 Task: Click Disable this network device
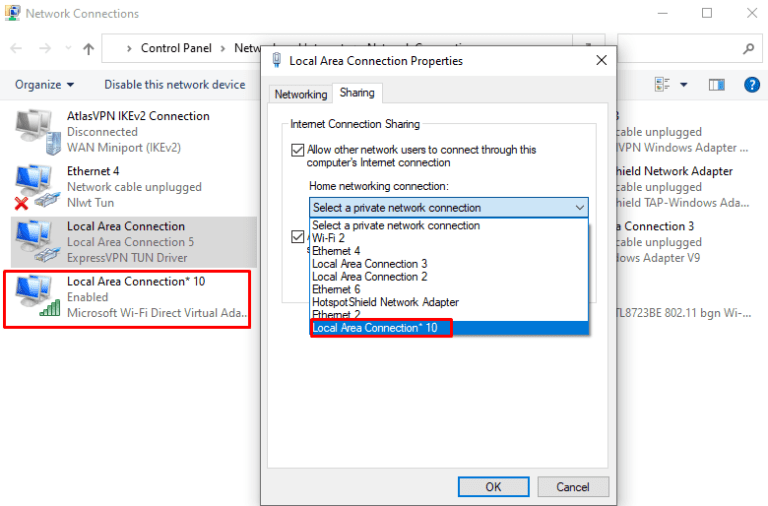pyautogui.click(x=174, y=85)
